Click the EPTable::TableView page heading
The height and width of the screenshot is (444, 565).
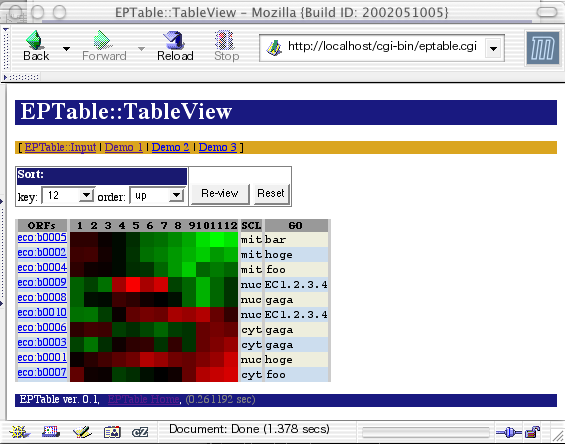pos(126,111)
